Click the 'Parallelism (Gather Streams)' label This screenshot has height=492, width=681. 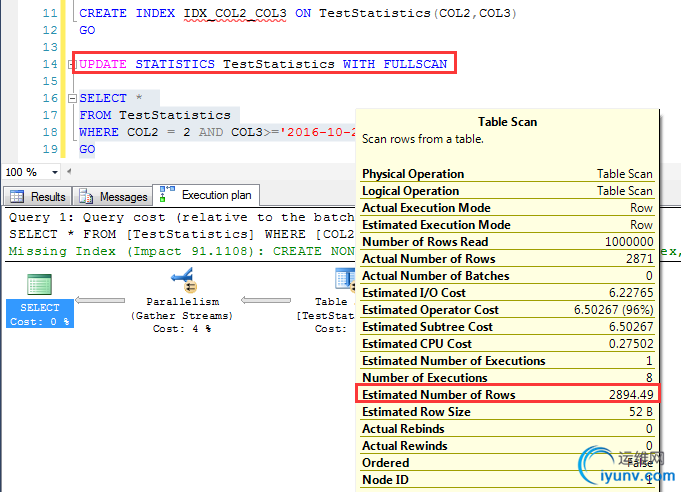pos(182,308)
